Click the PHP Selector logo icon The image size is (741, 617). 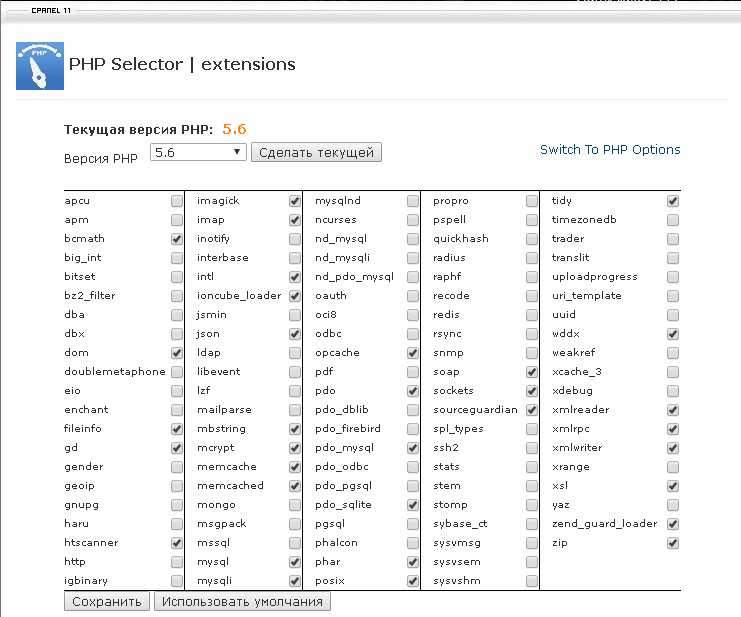coord(40,66)
